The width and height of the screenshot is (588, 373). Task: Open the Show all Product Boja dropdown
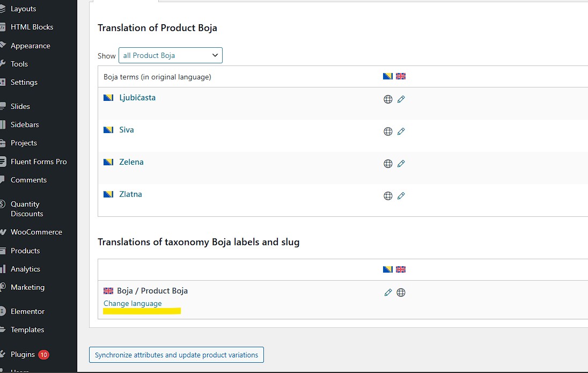pyautogui.click(x=170, y=55)
